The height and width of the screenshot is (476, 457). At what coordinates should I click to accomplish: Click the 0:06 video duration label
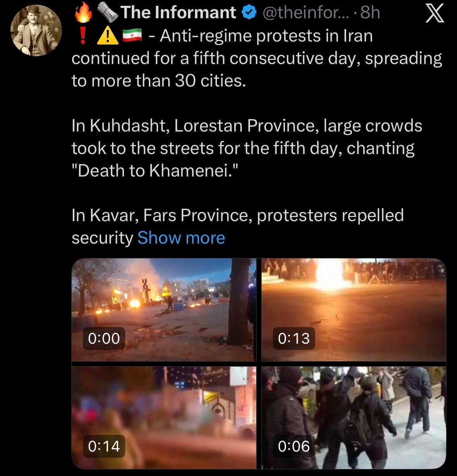point(294,446)
